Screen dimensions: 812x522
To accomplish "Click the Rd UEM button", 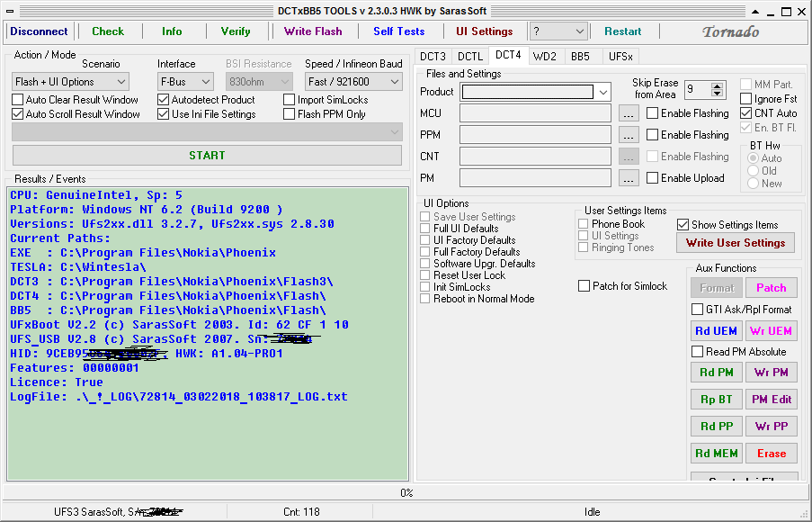I will click(x=717, y=331).
